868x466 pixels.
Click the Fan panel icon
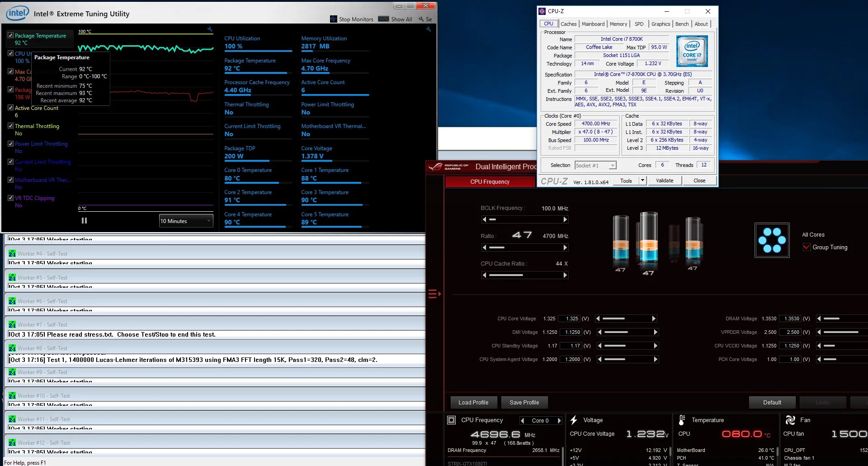coord(790,420)
